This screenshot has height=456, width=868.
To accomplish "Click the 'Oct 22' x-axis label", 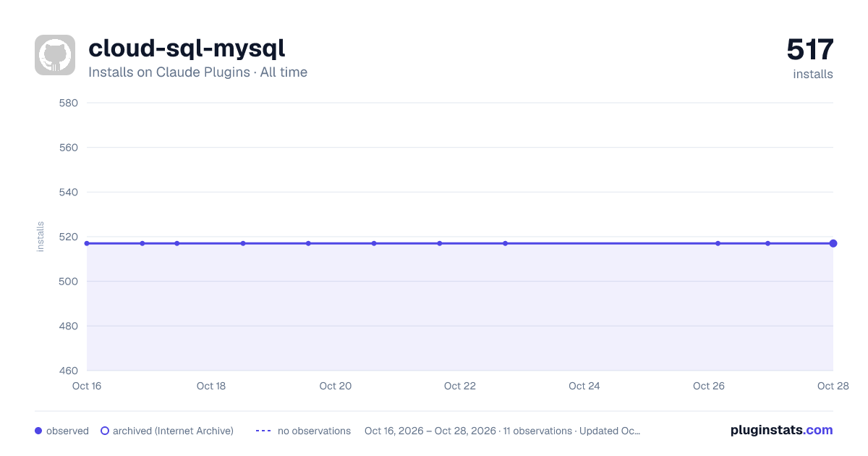I will [460, 386].
